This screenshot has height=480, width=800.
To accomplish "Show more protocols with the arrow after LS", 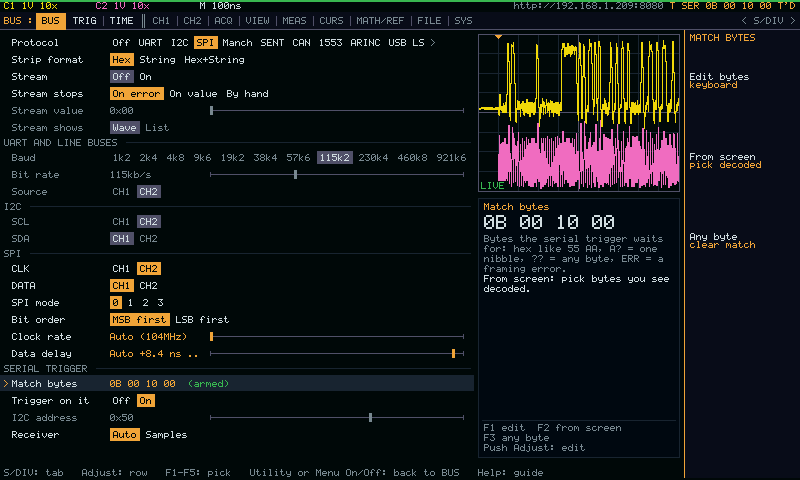I will coord(433,43).
